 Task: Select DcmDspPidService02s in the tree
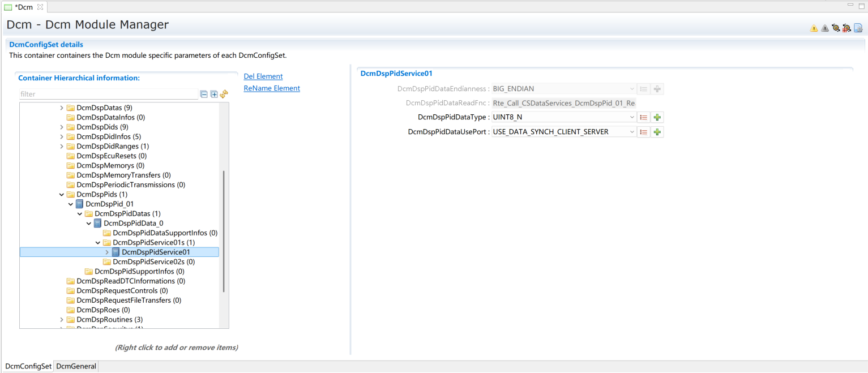pyautogui.click(x=153, y=261)
